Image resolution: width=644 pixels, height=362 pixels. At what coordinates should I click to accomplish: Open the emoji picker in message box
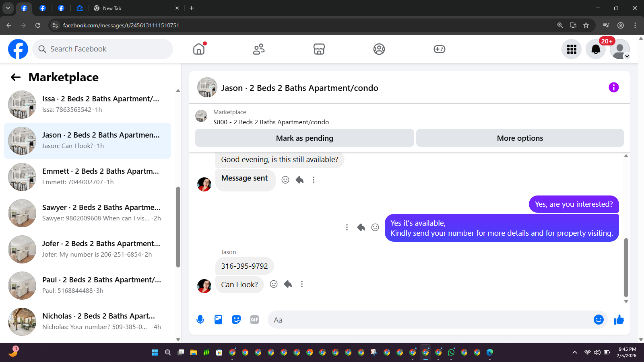pyautogui.click(x=599, y=319)
